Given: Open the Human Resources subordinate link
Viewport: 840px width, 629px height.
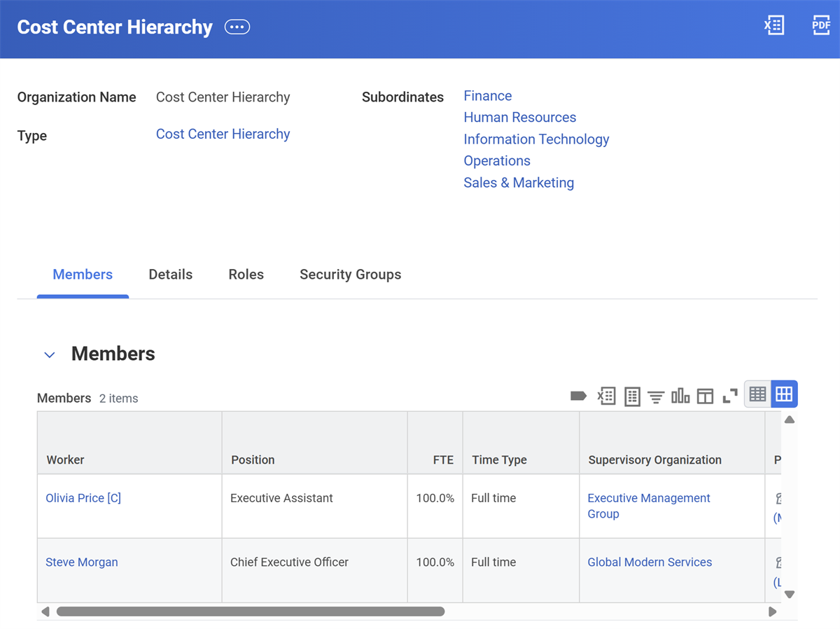Looking at the screenshot, I should (520, 118).
